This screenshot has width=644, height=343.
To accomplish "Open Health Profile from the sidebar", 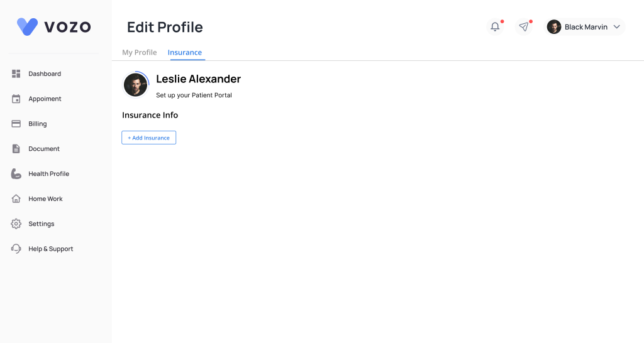I will (x=48, y=174).
